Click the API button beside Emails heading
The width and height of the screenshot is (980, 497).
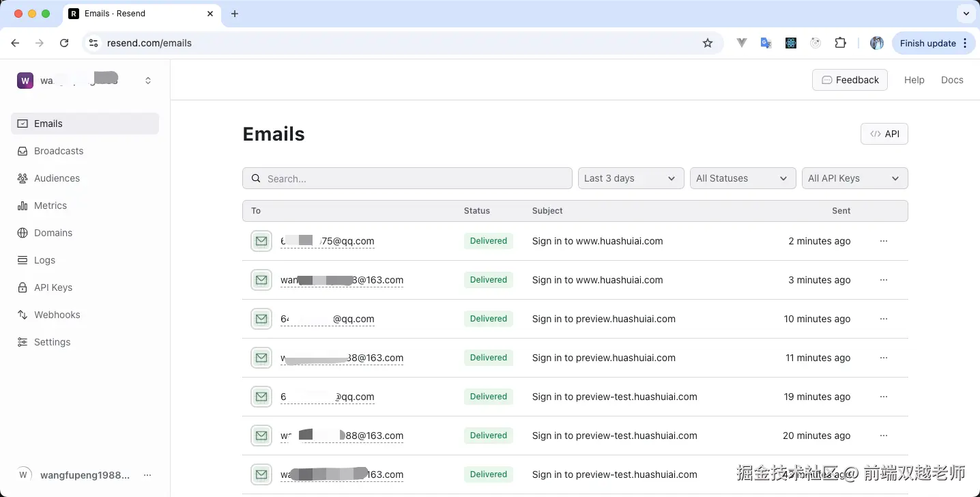[884, 134]
